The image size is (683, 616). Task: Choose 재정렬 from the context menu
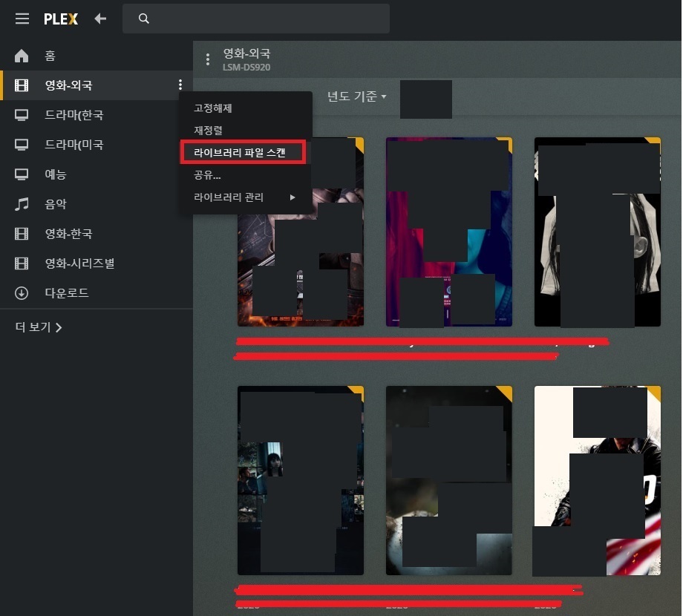[x=208, y=130]
